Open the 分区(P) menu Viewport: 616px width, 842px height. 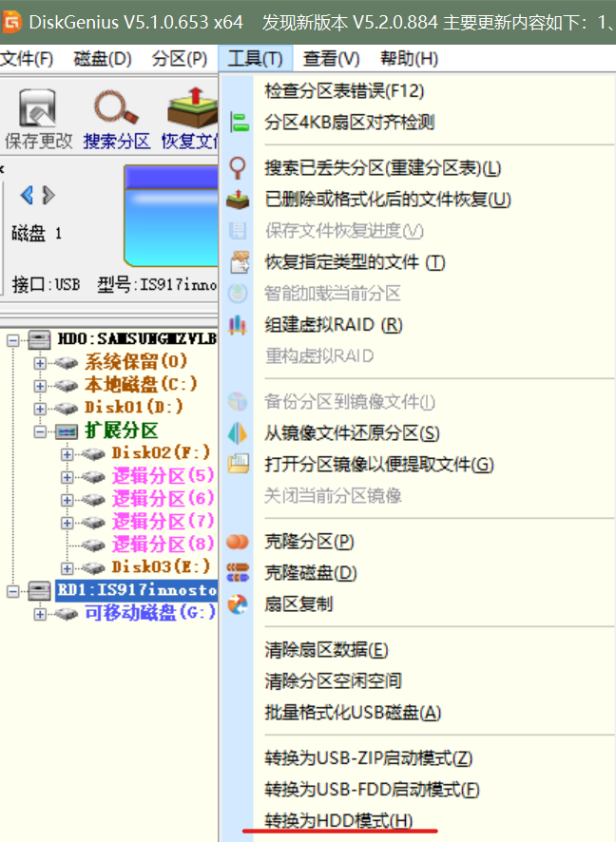click(180, 58)
